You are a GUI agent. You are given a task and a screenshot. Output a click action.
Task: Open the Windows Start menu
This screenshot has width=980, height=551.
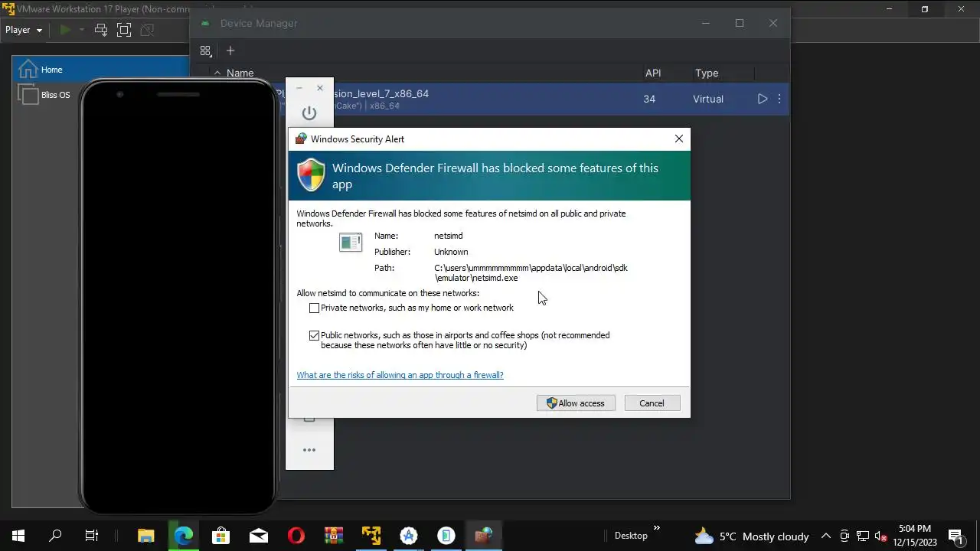[18, 536]
